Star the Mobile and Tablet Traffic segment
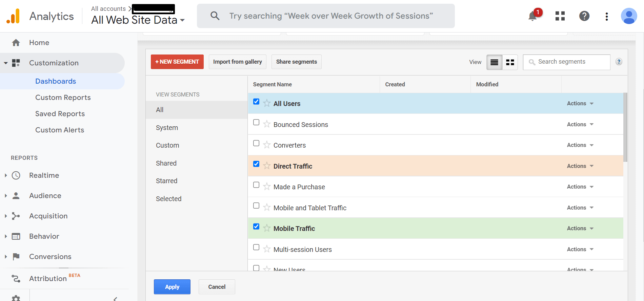The height and width of the screenshot is (301, 644). (x=267, y=207)
